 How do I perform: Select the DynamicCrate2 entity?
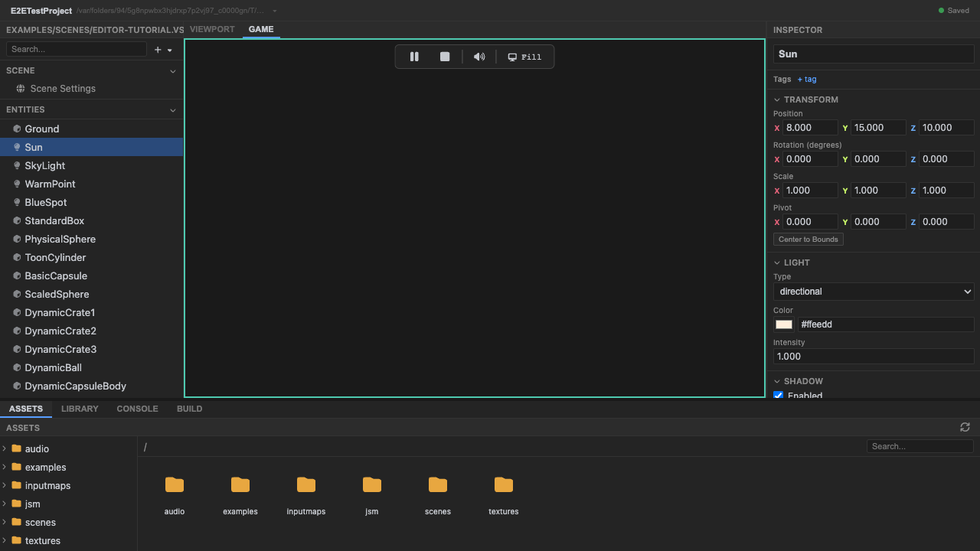click(x=92, y=331)
